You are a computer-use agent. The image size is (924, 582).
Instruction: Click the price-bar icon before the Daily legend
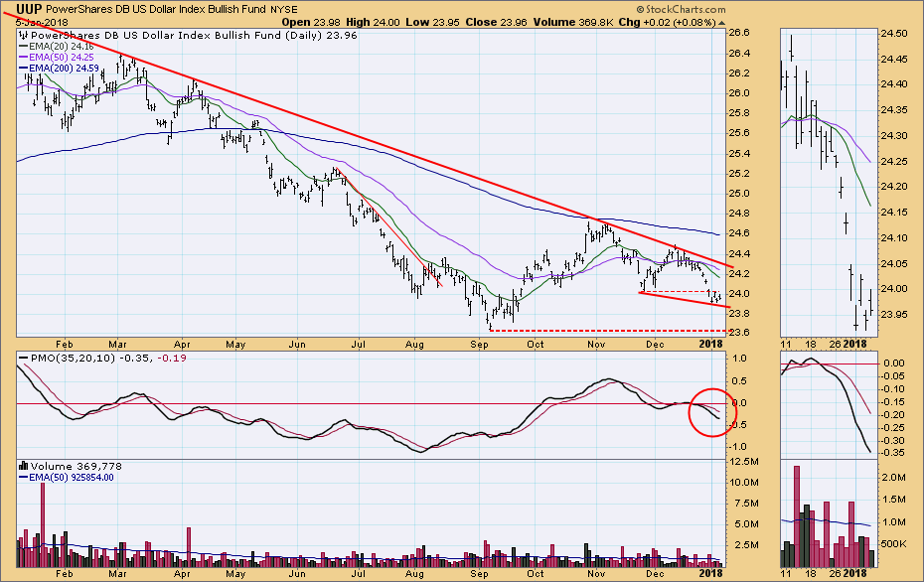coord(24,36)
